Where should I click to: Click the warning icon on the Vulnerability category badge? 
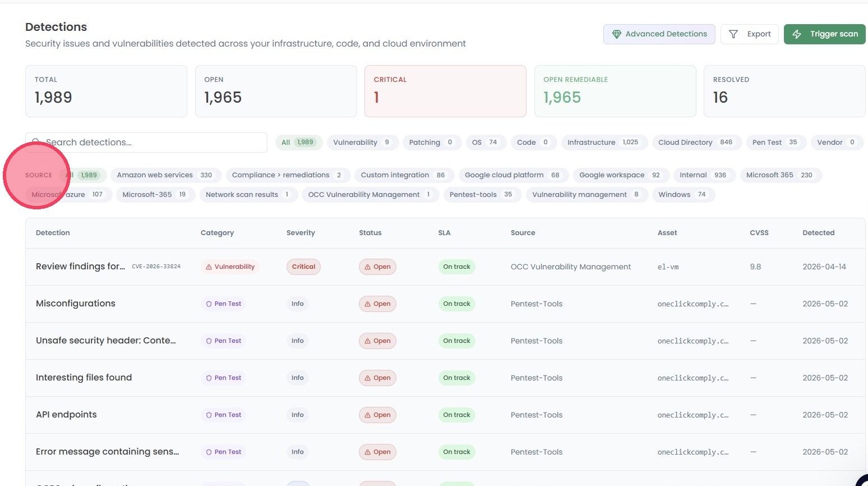pos(209,267)
